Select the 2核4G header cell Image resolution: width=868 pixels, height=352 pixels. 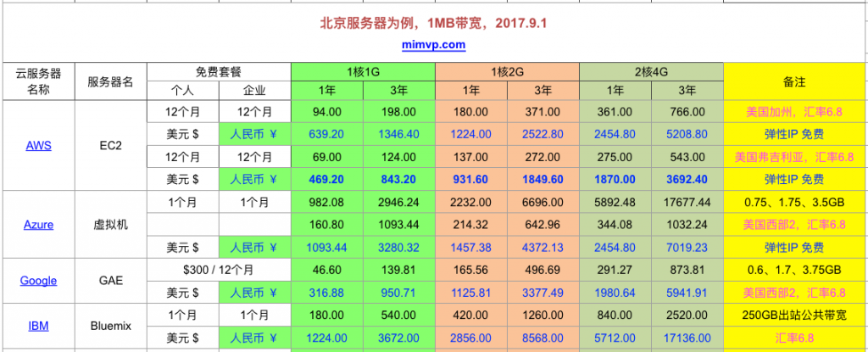tap(652, 72)
